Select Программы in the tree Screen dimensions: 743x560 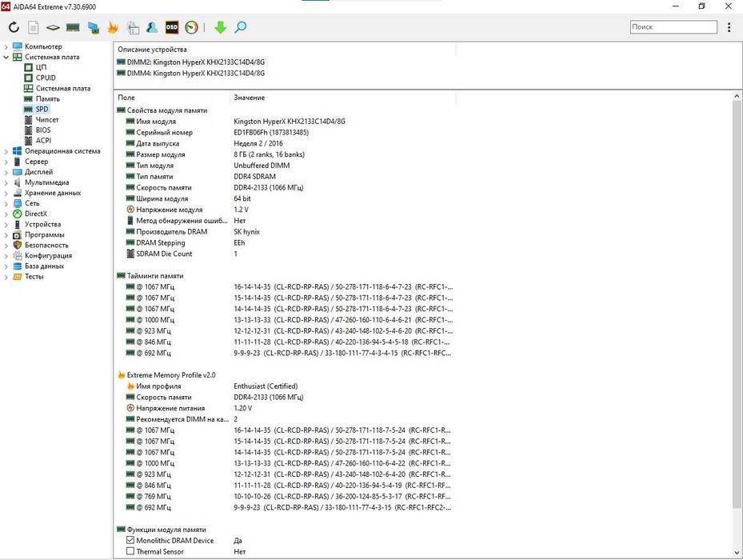tap(39, 234)
